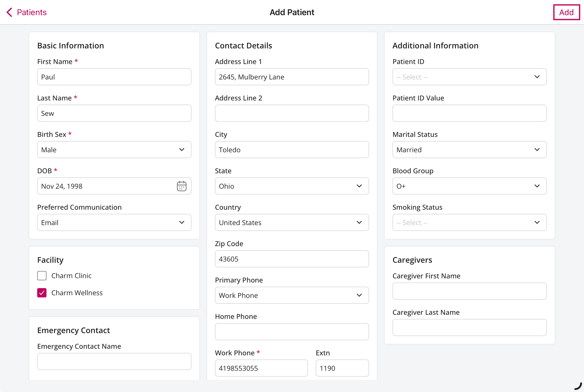The width and height of the screenshot is (584, 392).
Task: Click the Emergency Contact Name field
Action: tap(114, 361)
